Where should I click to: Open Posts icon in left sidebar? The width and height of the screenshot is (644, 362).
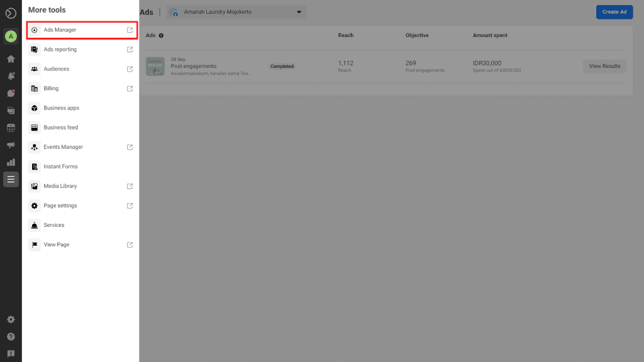click(11, 111)
